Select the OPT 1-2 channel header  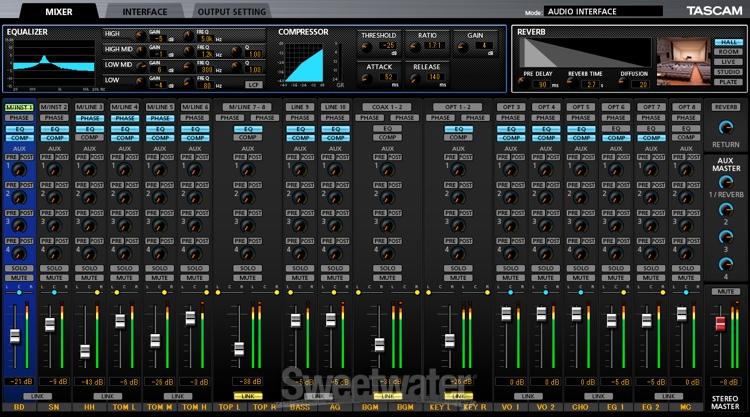click(x=458, y=107)
